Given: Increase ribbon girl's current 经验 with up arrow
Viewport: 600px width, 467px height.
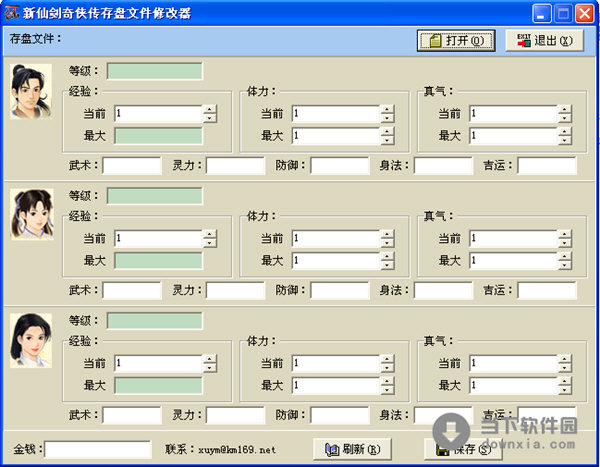Looking at the screenshot, I should click(x=209, y=234).
